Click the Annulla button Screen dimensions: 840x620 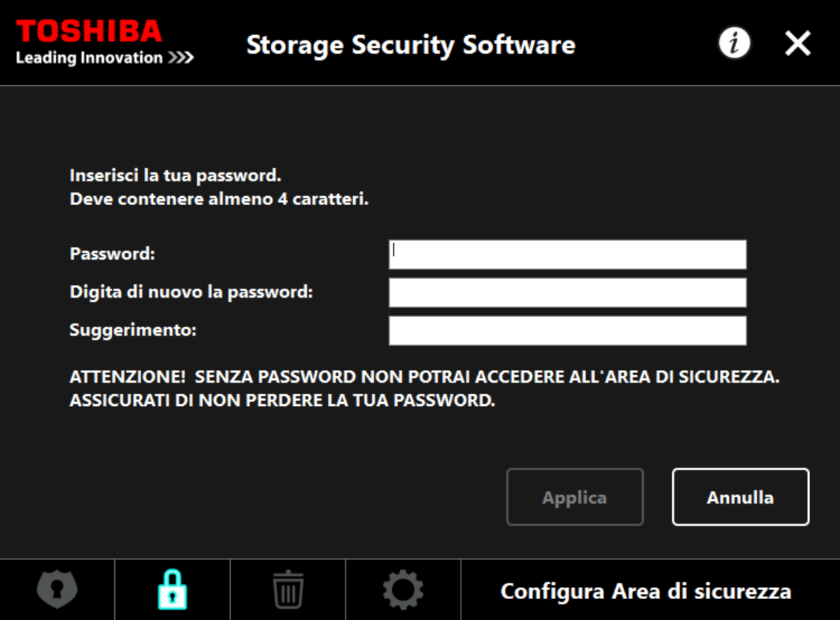[x=741, y=497]
